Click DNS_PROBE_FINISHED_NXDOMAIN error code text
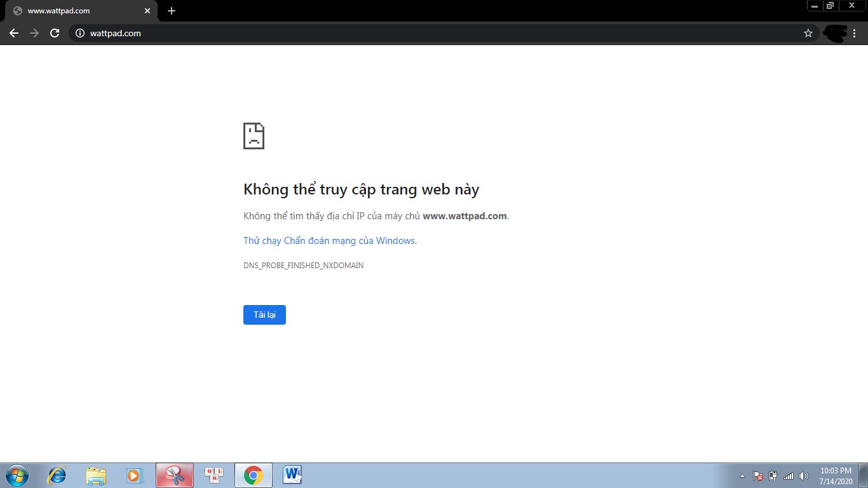The width and height of the screenshot is (868, 488). tap(304, 266)
